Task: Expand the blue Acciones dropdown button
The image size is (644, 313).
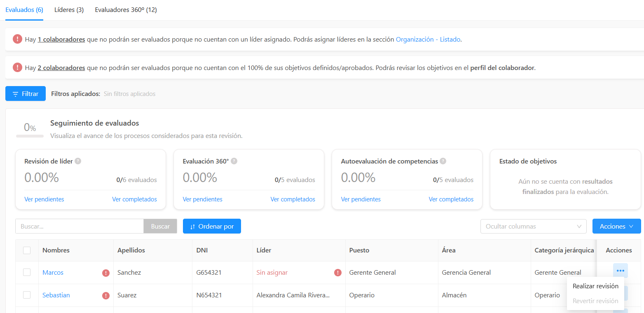Action: pos(616,226)
